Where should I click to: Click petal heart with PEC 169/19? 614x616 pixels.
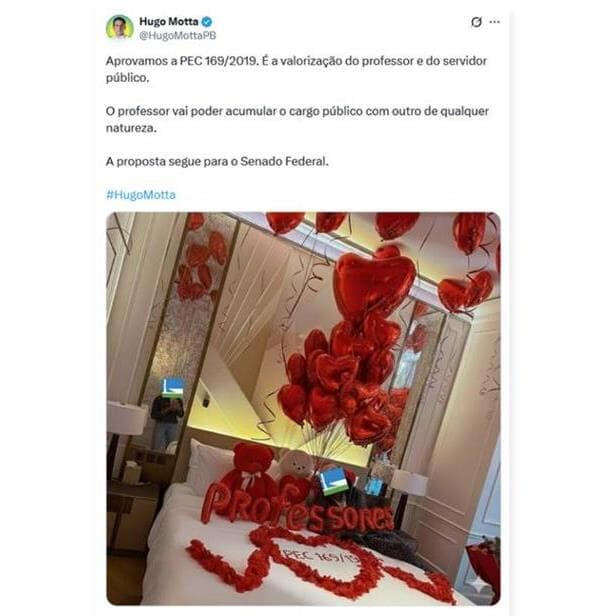coord(321,560)
